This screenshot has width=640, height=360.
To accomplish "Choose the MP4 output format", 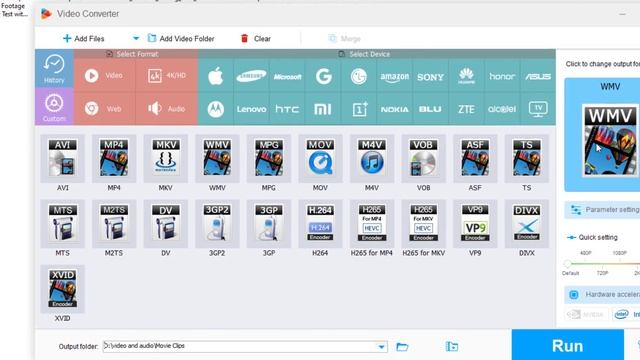I will point(114,158).
